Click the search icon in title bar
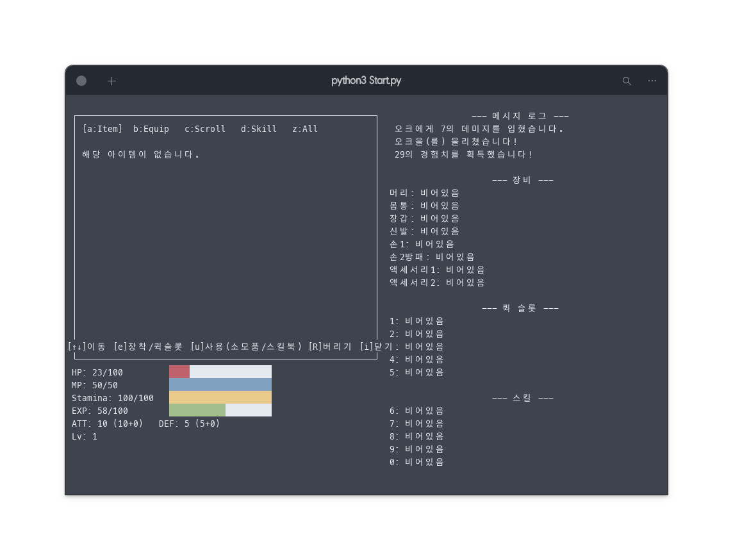This screenshot has height=560, width=733. click(627, 81)
